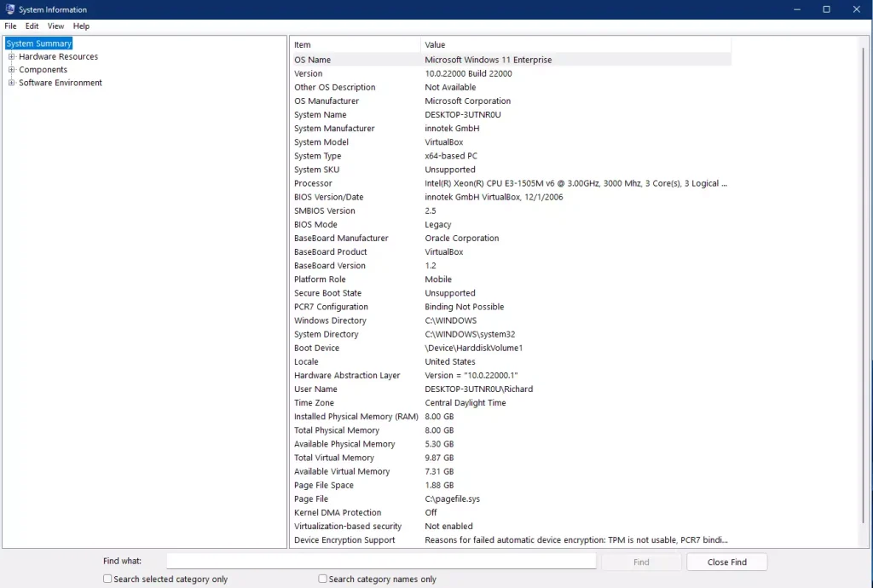The width and height of the screenshot is (873, 588).
Task: Select the Total Virtual Memory row
Action: pyautogui.click(x=512, y=458)
